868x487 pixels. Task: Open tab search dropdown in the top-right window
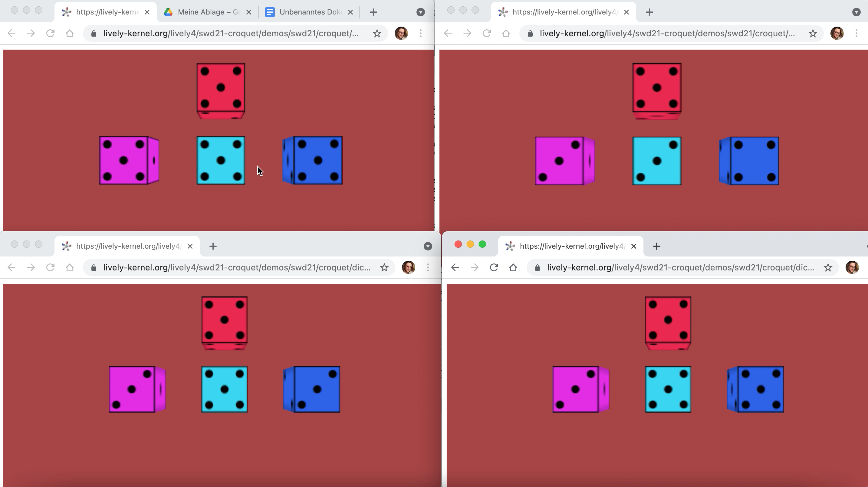856,12
